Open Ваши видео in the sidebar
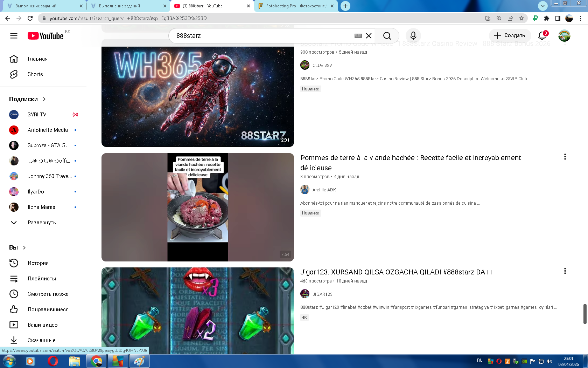Viewport: 588px width, 368px height. pos(43,325)
